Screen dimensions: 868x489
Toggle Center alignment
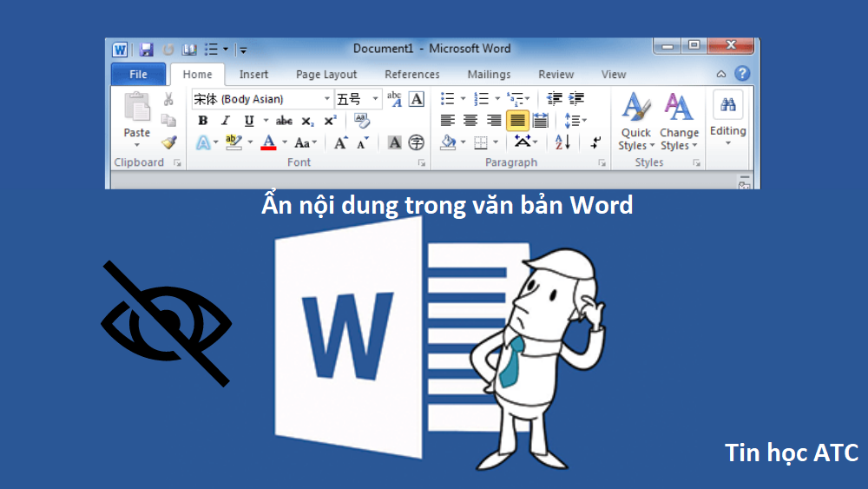470,121
